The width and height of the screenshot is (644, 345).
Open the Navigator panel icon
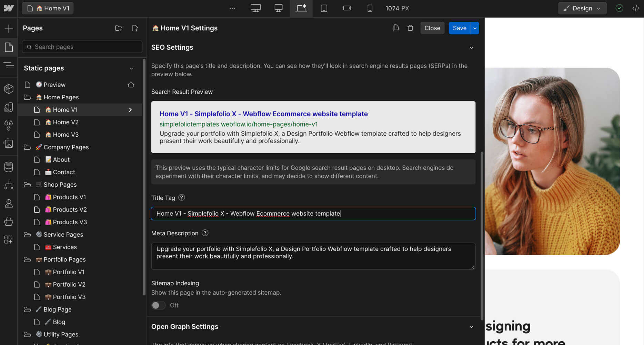pyautogui.click(x=9, y=65)
